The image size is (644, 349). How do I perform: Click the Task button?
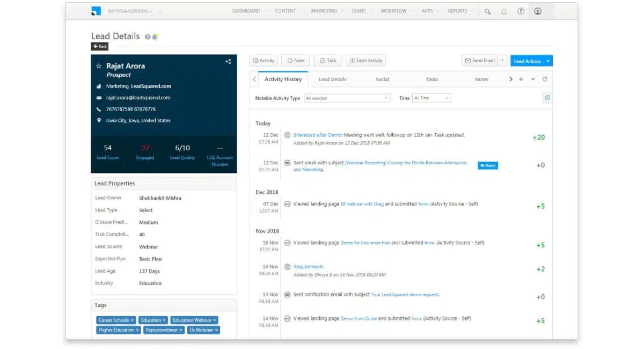[x=328, y=61]
